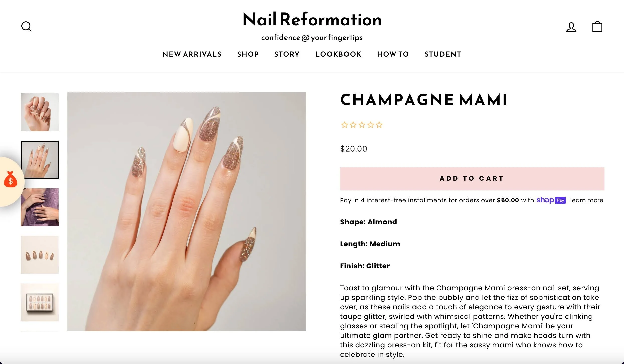Open the search magnifier icon
Screen dimensions: 624x364
click(x=26, y=26)
